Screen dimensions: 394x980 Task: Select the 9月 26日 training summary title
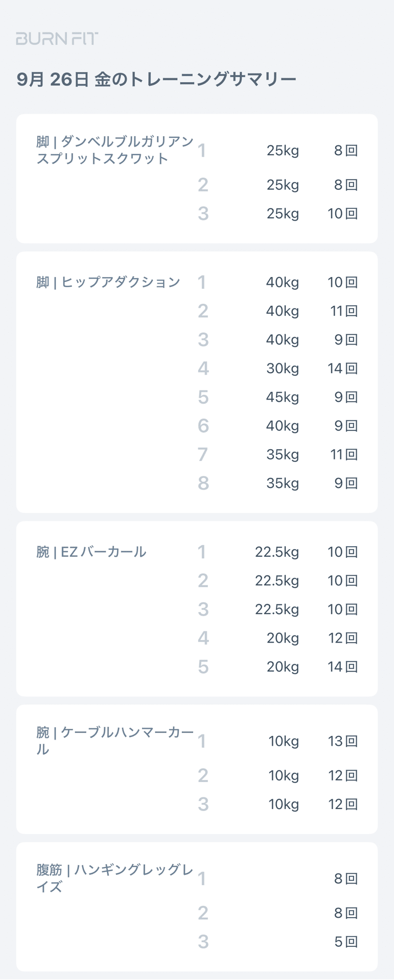[x=156, y=80]
